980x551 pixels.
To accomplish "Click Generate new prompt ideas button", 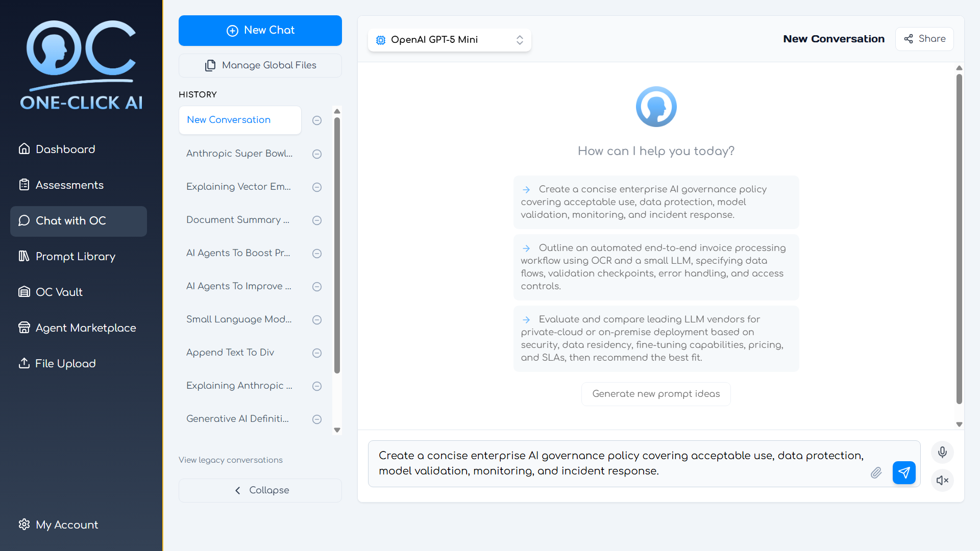I will [656, 394].
